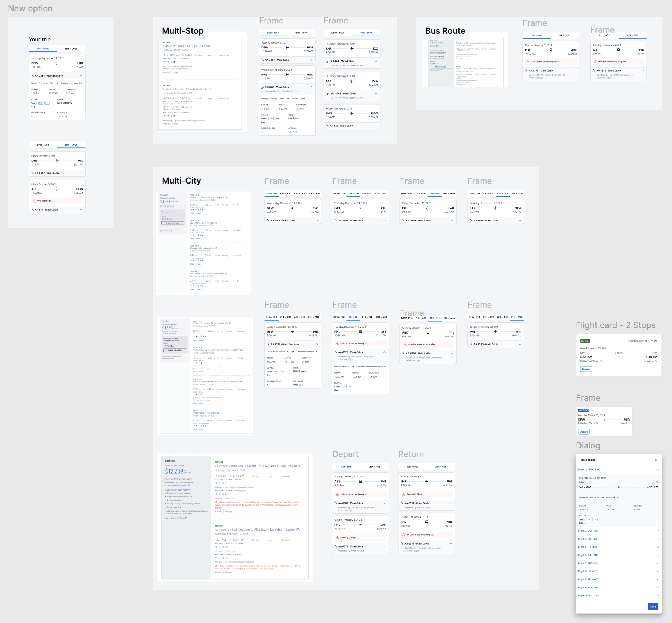Click American Airlines logo beside AA 371
This screenshot has height=623, width=672.
pos(33,209)
